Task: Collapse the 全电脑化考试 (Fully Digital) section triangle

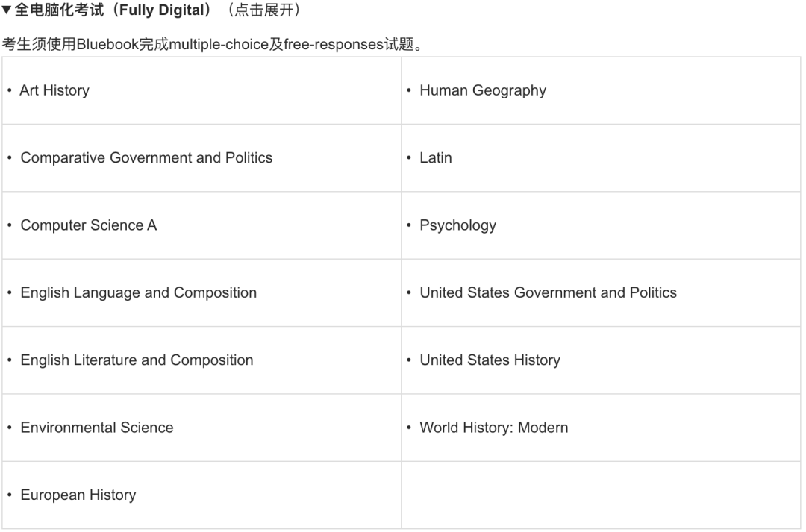Action: click(x=7, y=12)
